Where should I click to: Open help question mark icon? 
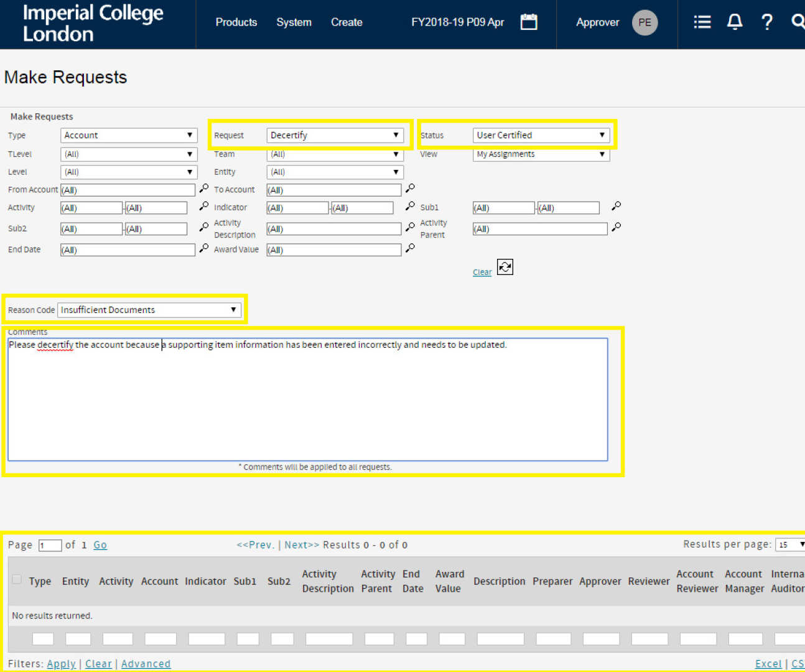[766, 22]
